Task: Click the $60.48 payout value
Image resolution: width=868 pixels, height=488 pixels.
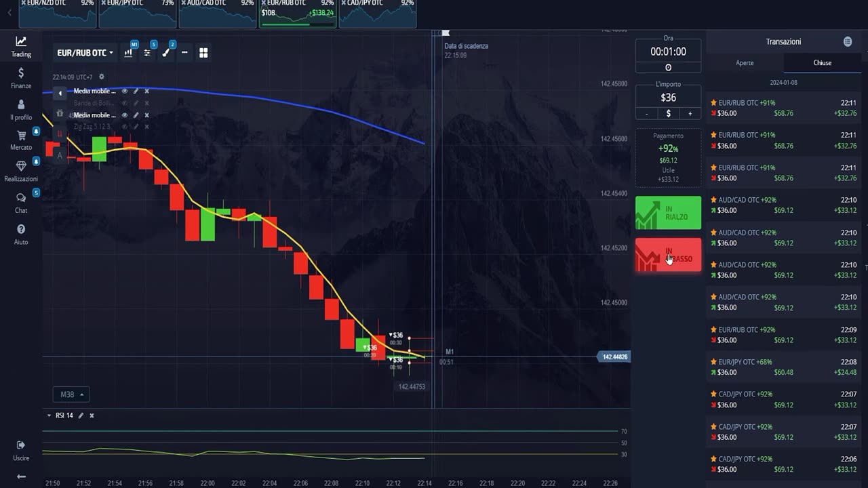Action: click(x=784, y=372)
